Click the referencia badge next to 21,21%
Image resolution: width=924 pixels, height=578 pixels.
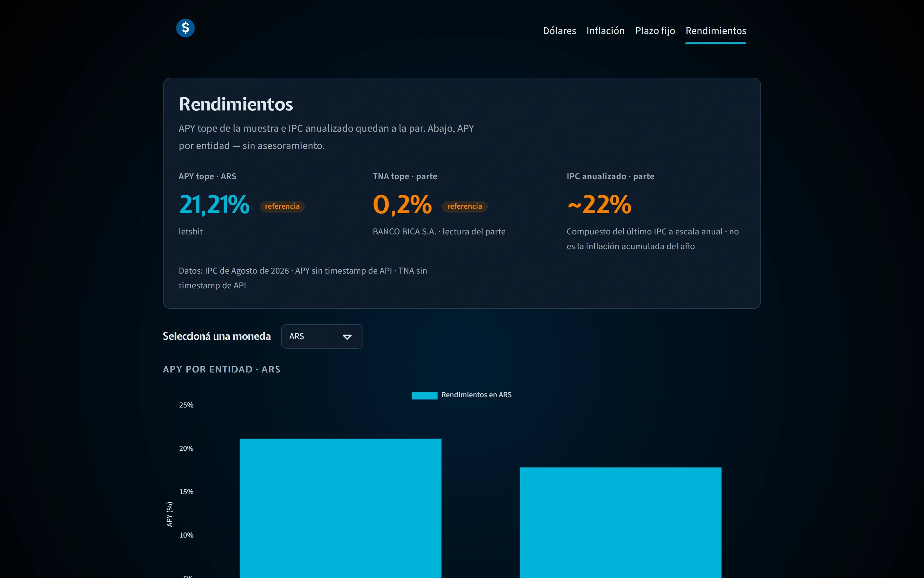click(x=282, y=206)
